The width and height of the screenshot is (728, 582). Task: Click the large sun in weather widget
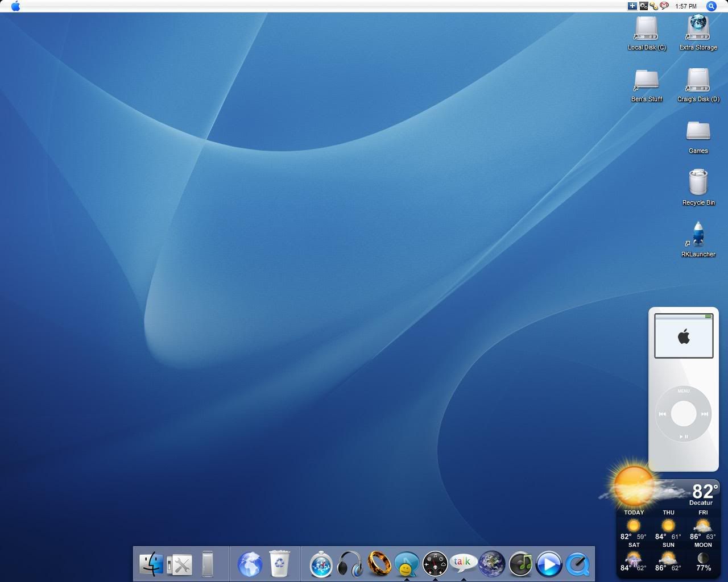tap(633, 487)
